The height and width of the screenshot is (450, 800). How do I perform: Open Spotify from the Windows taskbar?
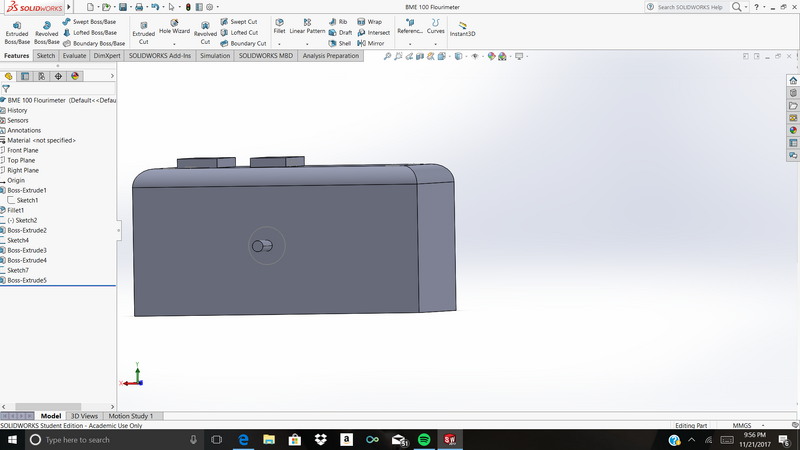423,440
